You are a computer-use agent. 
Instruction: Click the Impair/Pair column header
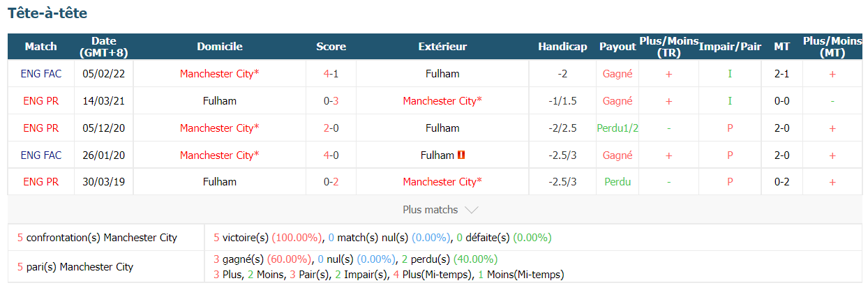730,47
